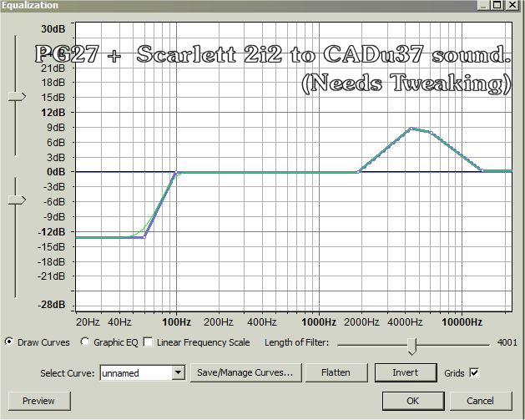This screenshot has height=420, width=525.
Task: Select the Draw Curves radio button
Action: click(9, 342)
